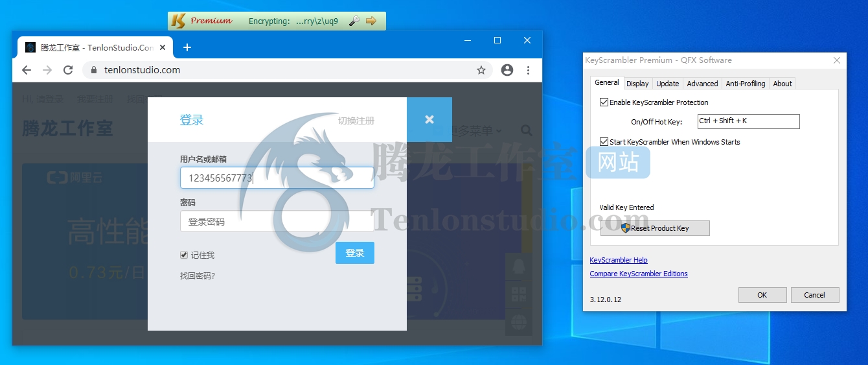Open Chrome profile avatar menu
Viewport: 868px width, 365px height.
tap(507, 70)
